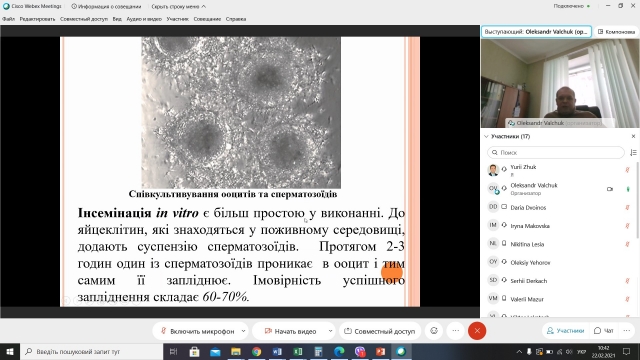Viewport: 640px width, 360px height.
Task: Click the camera icon on Oleksandr Valchuk's row
Action: coord(610,189)
